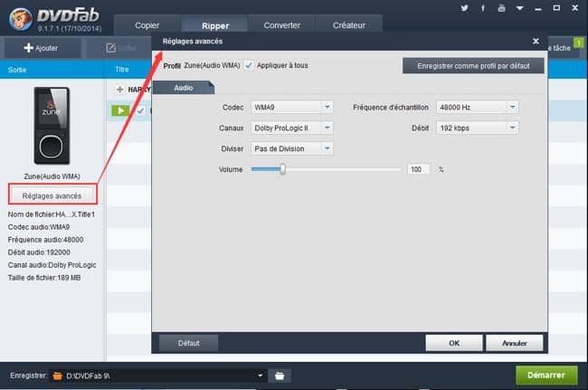The height and width of the screenshot is (390, 588).
Task: Click the Volume percentage field
Action: (418, 169)
